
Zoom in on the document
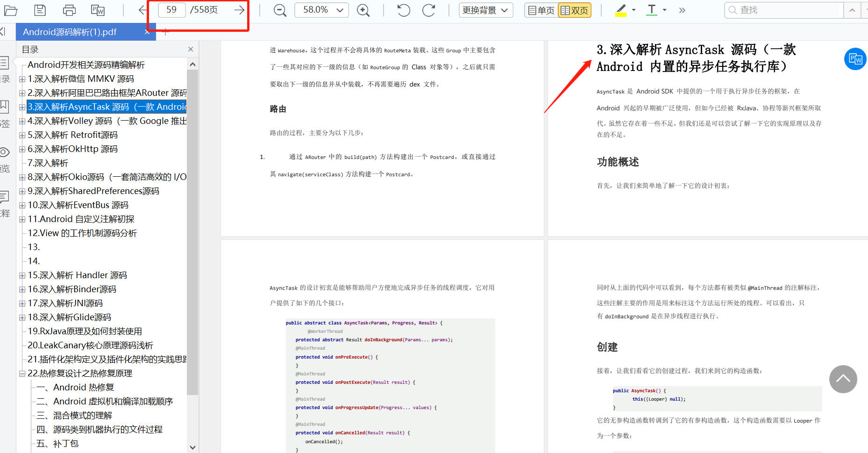(363, 10)
